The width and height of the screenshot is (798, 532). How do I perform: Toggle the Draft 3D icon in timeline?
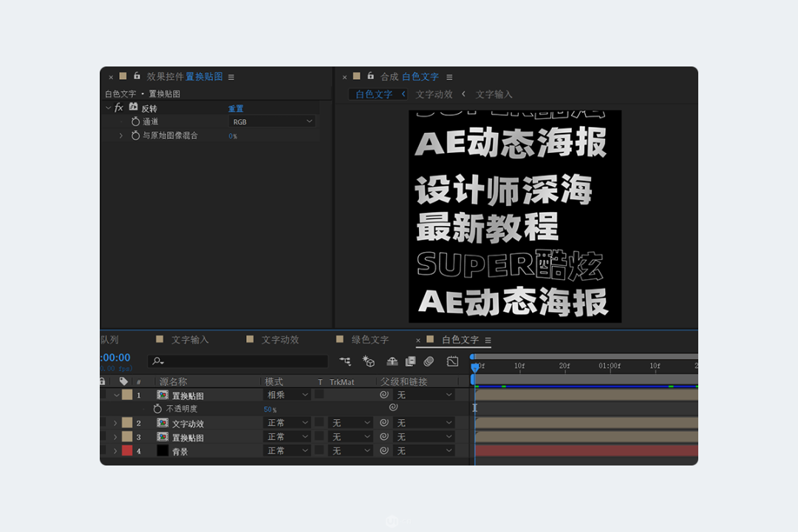(x=369, y=361)
